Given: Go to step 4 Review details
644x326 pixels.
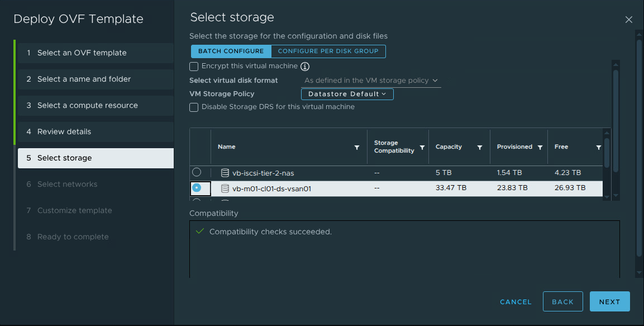Looking at the screenshot, I should (x=96, y=132).
